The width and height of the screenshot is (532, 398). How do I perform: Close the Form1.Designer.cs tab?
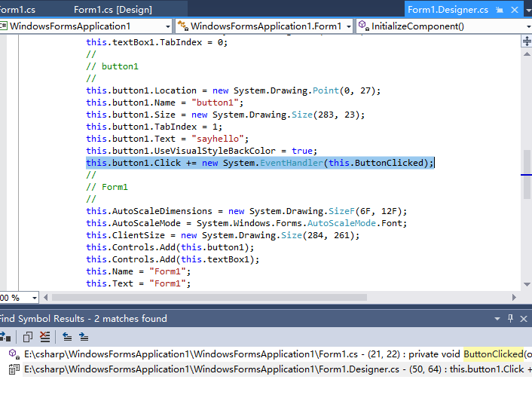pos(515,10)
